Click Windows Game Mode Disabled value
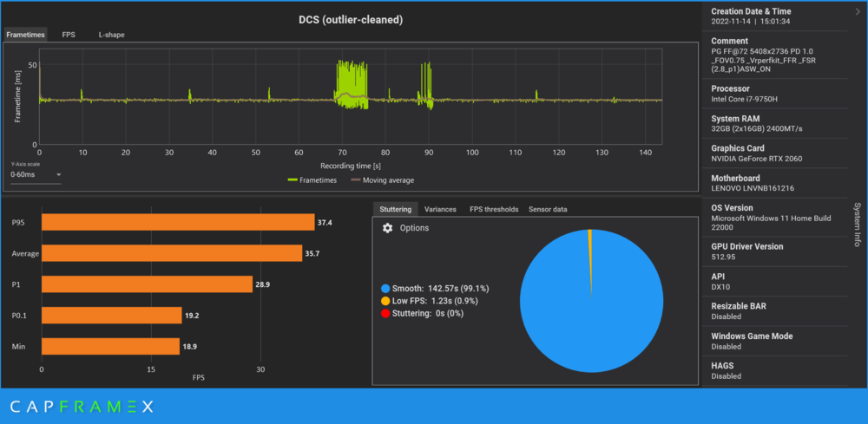Image resolution: width=868 pixels, height=424 pixels. pos(727,347)
